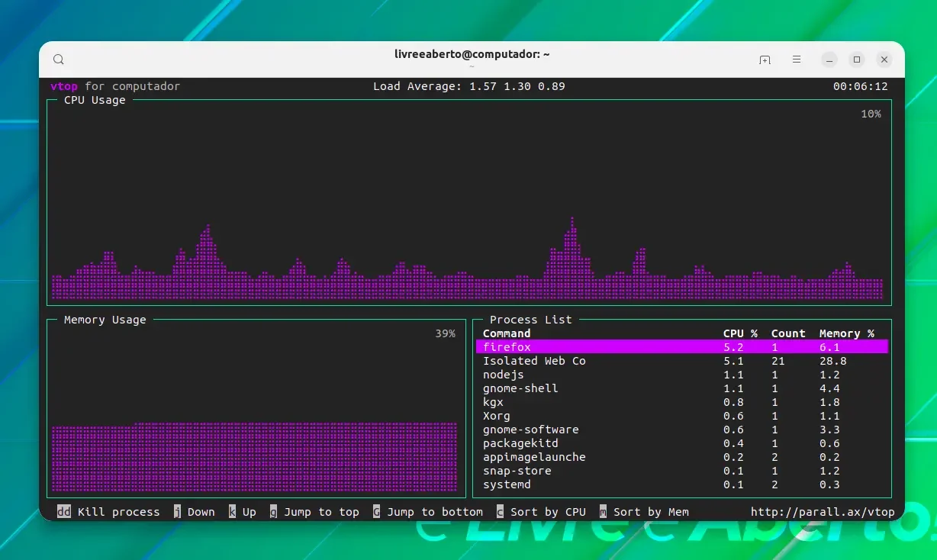Click the Command column header
This screenshot has height=560, width=937.
[507, 333]
